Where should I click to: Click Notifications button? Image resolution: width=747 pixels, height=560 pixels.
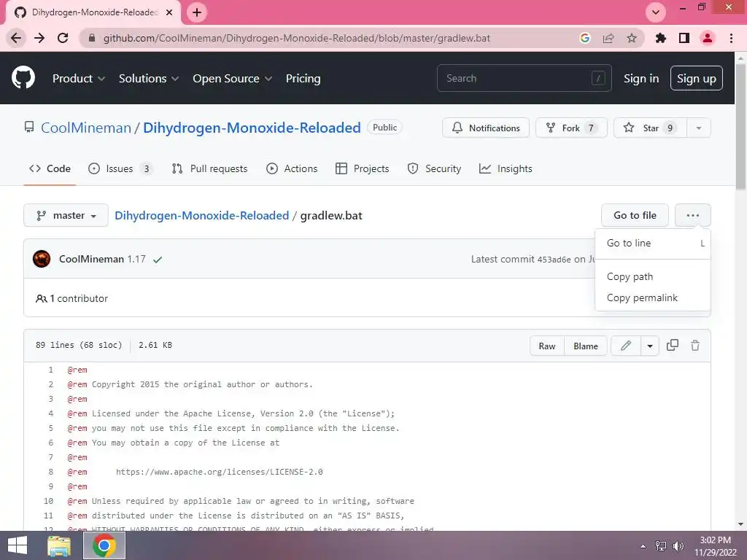485,128
